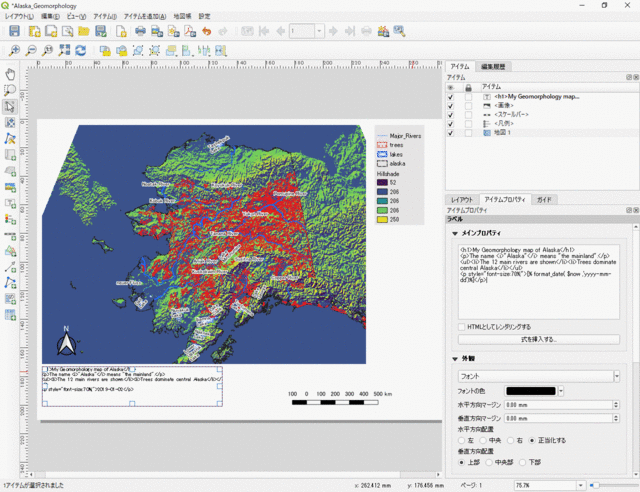Screen dimensions: 640x492
Task: Click the Zoom full icon
Action: click(x=64, y=50)
